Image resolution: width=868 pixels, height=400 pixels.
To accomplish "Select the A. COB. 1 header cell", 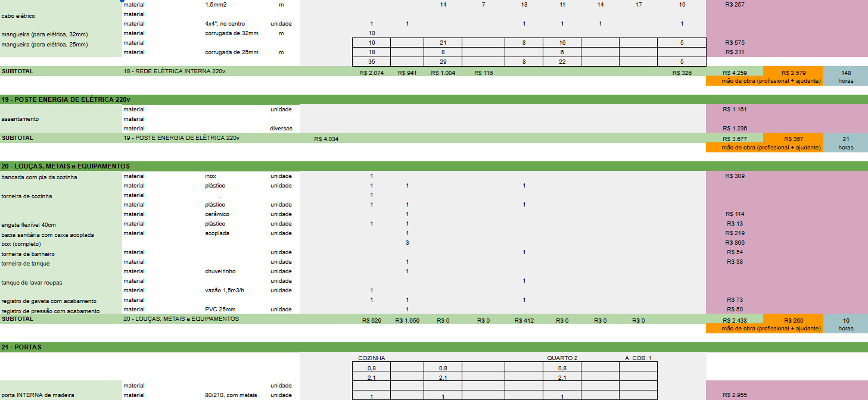I will pyautogui.click(x=638, y=358).
